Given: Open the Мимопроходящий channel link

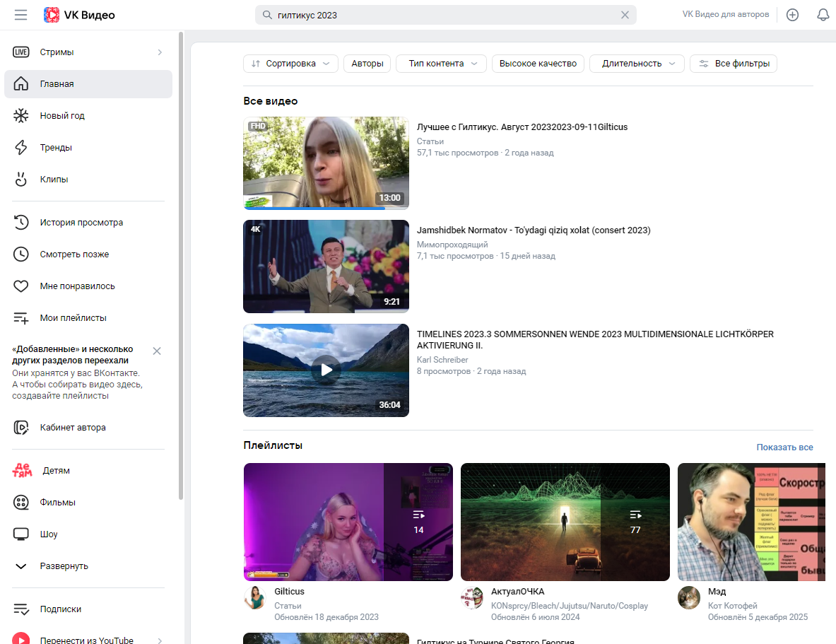Looking at the screenshot, I should (452, 245).
